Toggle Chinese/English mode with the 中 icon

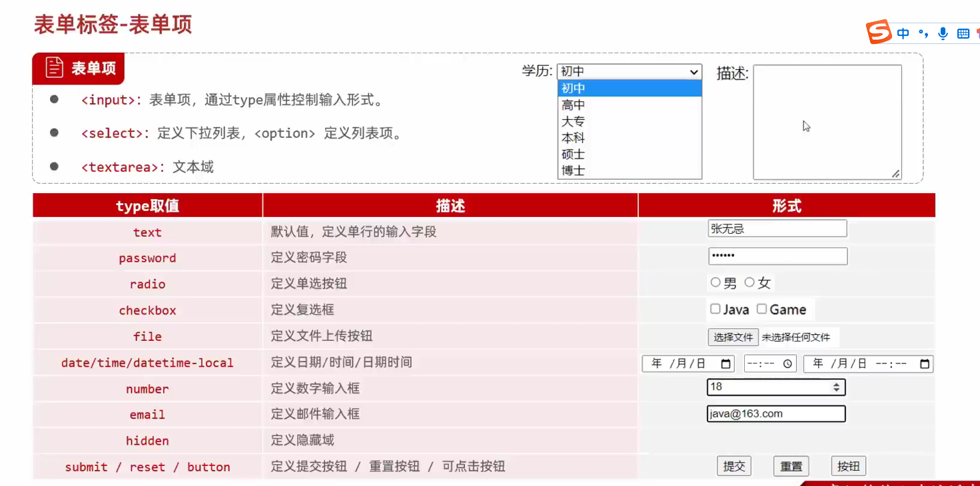point(903,33)
